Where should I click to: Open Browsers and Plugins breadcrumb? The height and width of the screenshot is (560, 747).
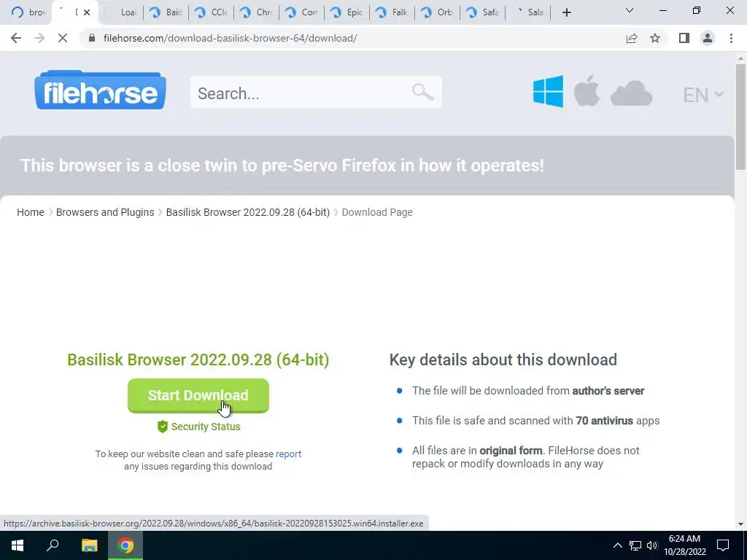coord(105,212)
